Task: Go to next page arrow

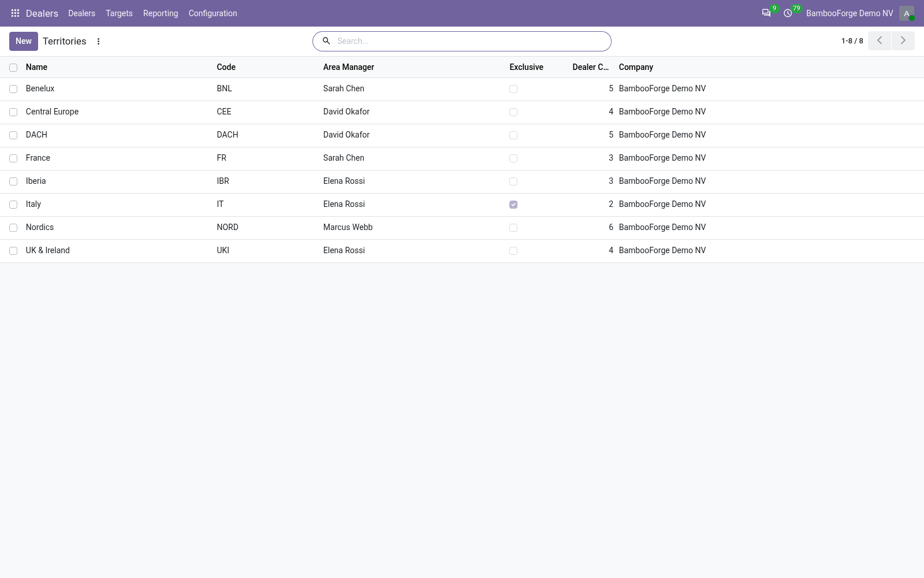Action: pos(903,41)
